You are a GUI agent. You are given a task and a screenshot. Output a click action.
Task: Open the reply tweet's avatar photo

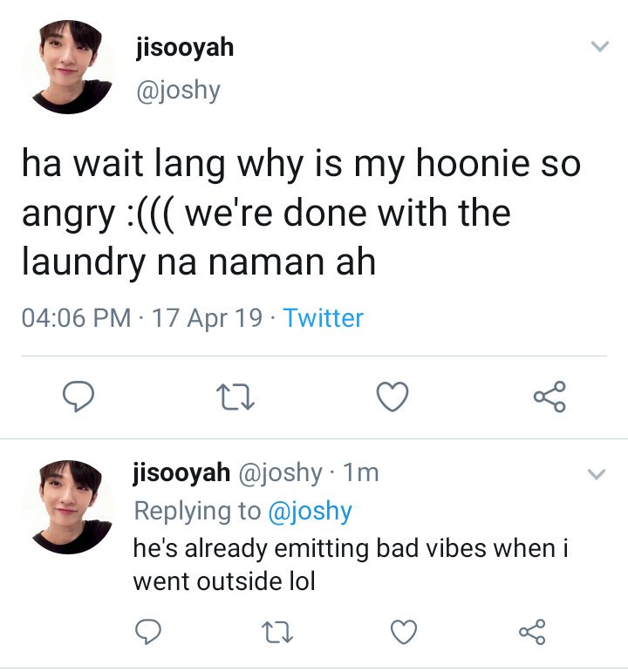tap(68, 507)
